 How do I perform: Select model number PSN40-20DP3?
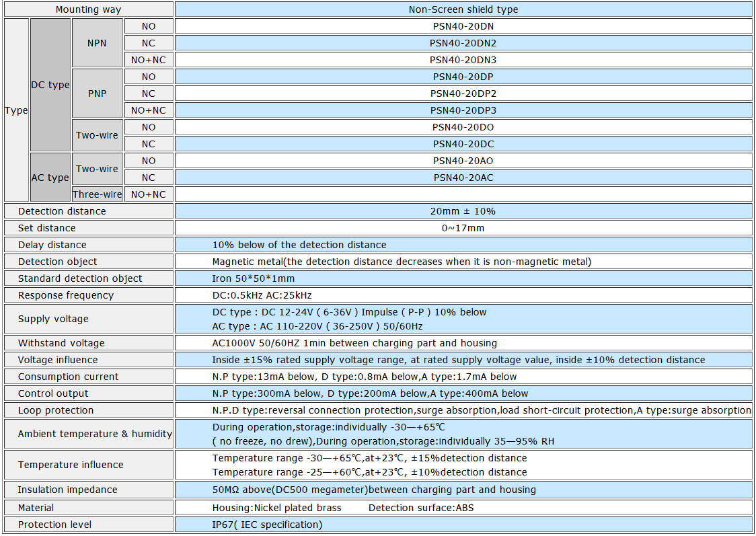(x=463, y=110)
